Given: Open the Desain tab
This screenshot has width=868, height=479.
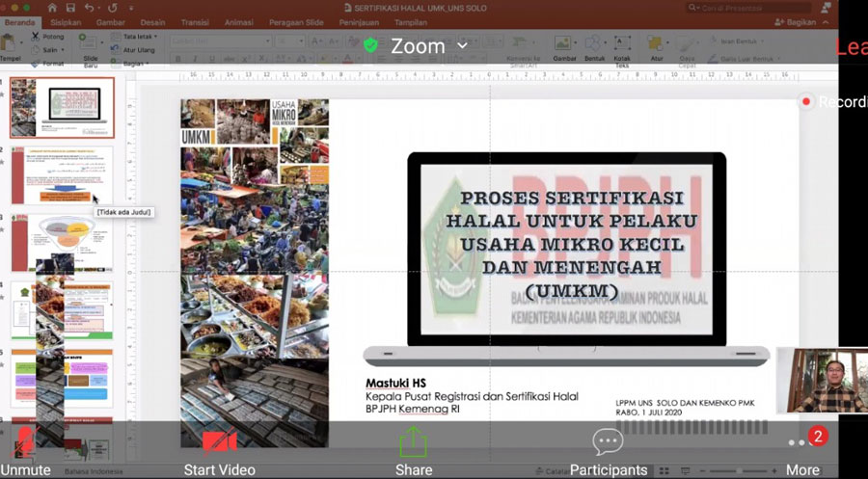Looking at the screenshot, I should point(152,23).
